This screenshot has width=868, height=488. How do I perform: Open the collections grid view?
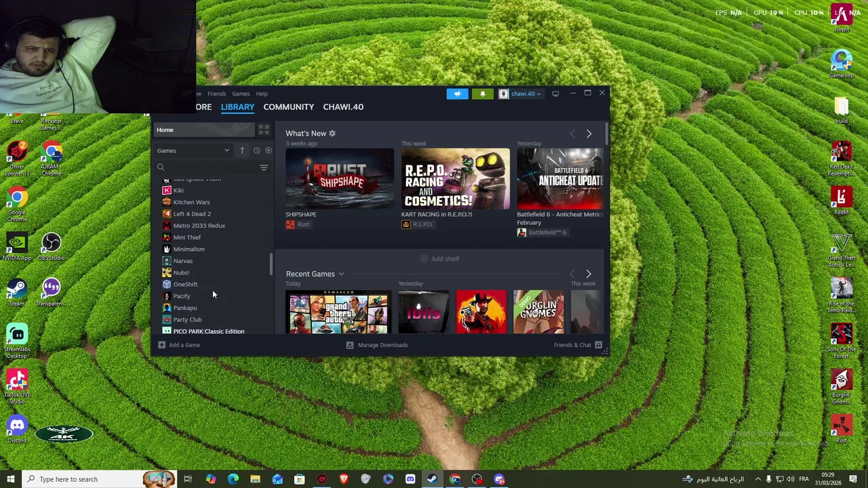pyautogui.click(x=264, y=129)
